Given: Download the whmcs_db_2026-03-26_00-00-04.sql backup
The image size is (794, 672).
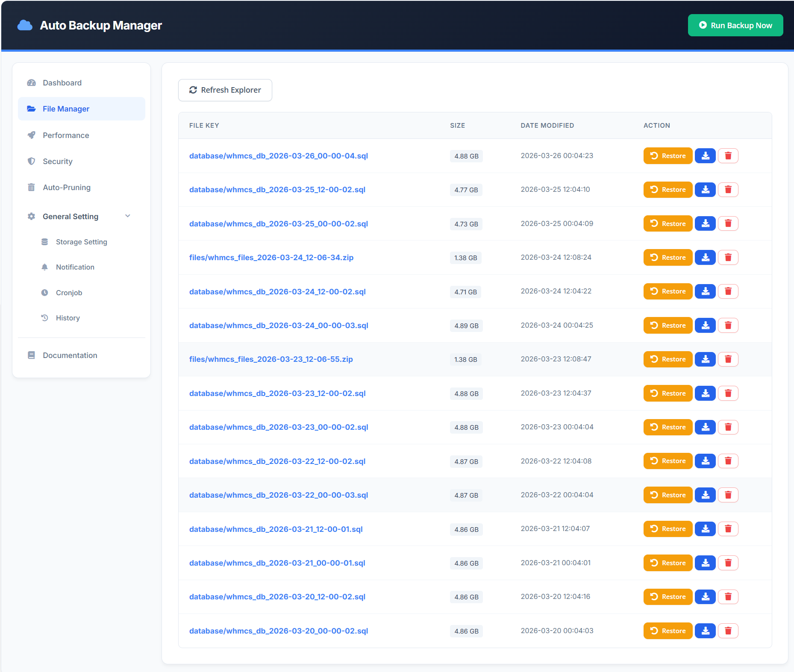Looking at the screenshot, I should click(705, 156).
